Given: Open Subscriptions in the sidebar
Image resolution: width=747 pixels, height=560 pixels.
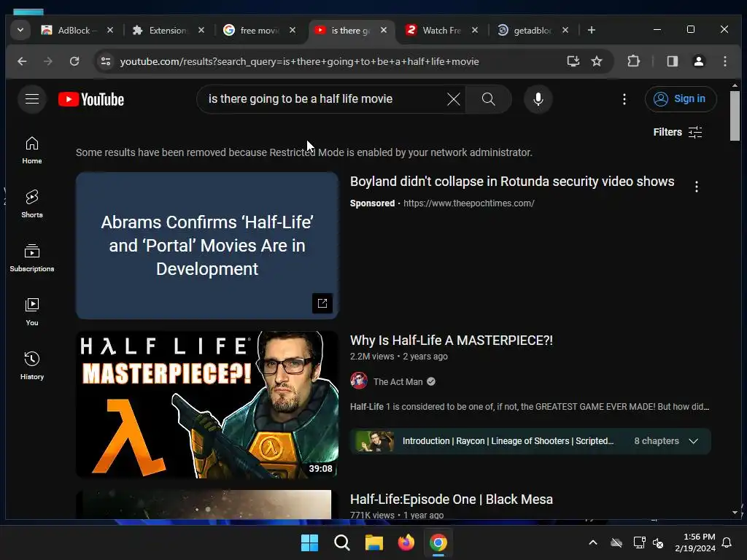Looking at the screenshot, I should 32,258.
